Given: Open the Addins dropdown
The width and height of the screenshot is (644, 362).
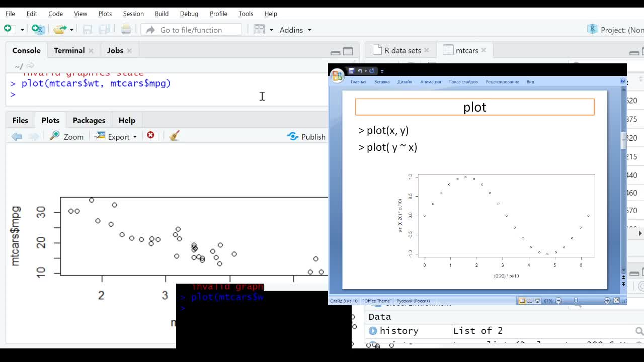Looking at the screenshot, I should (x=295, y=30).
